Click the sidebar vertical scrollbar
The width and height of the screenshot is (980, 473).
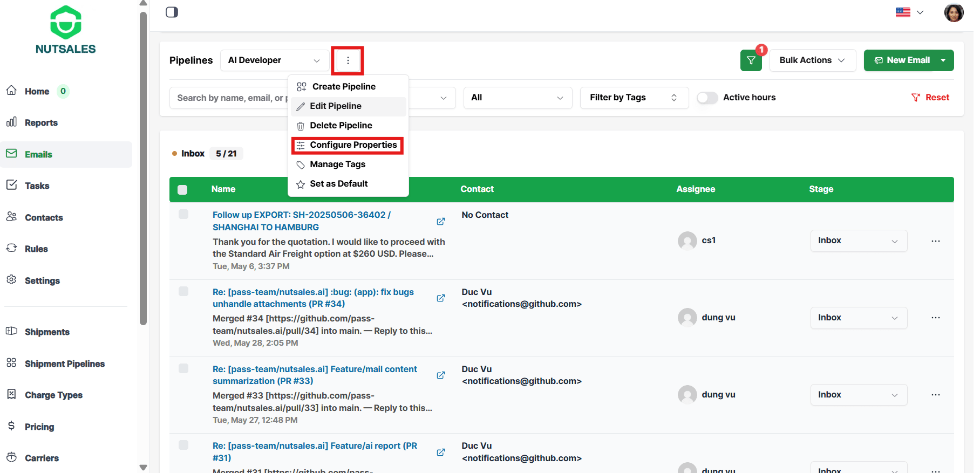click(143, 168)
